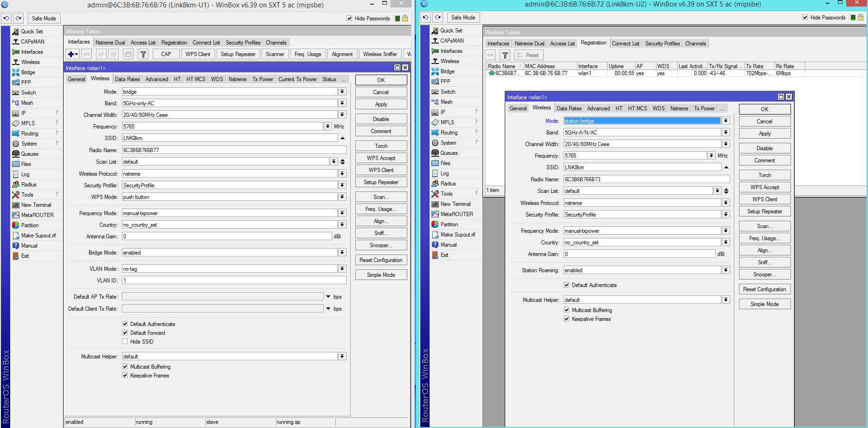Enable the Hide SSID checkbox
The width and height of the screenshot is (868, 428).
point(125,342)
